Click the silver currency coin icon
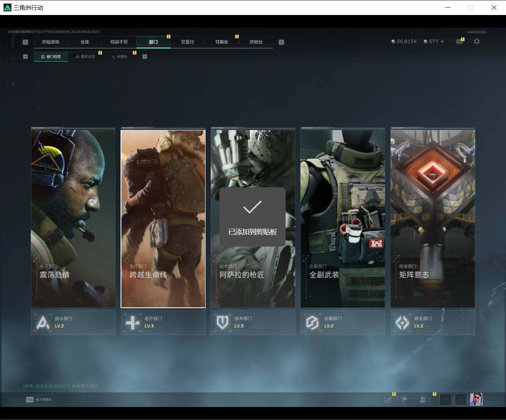 [x=393, y=41]
